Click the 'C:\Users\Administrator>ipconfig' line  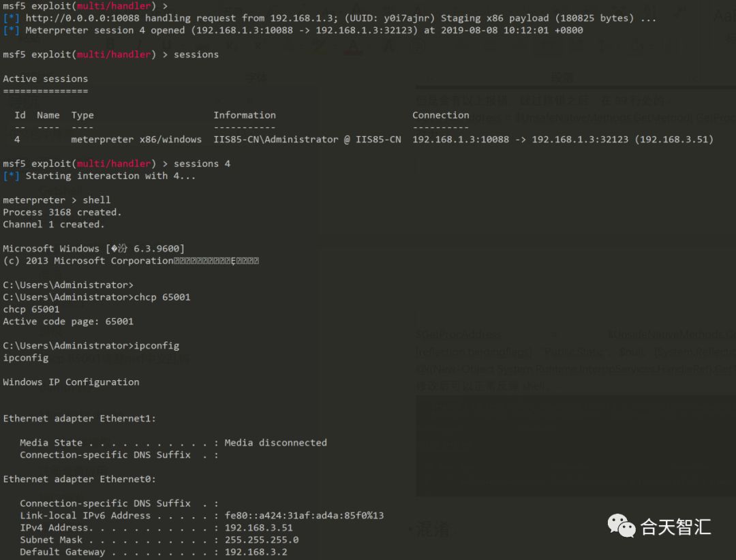pyautogui.click(x=91, y=346)
